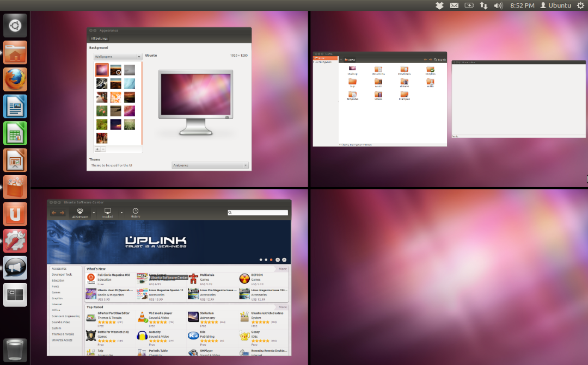Image resolution: width=588 pixels, height=365 pixels.
Task: Open Sound & Video category in sidebar
Action: click(61, 322)
